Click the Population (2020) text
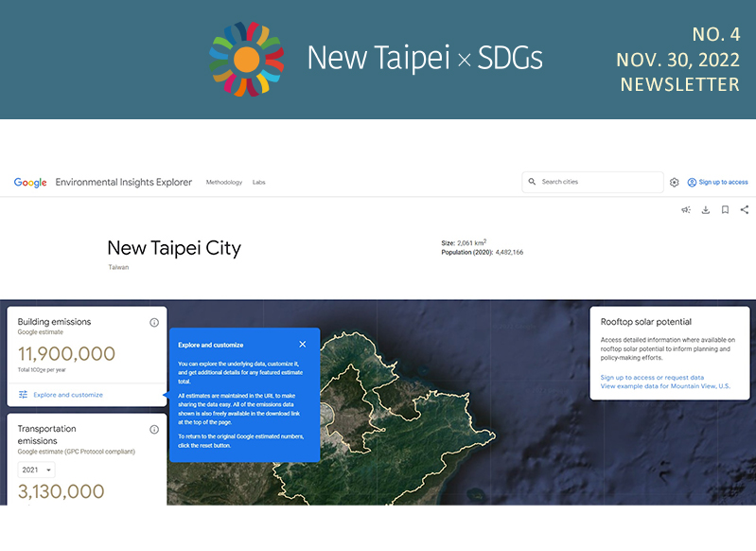The height and width of the screenshot is (551, 756). [x=483, y=253]
